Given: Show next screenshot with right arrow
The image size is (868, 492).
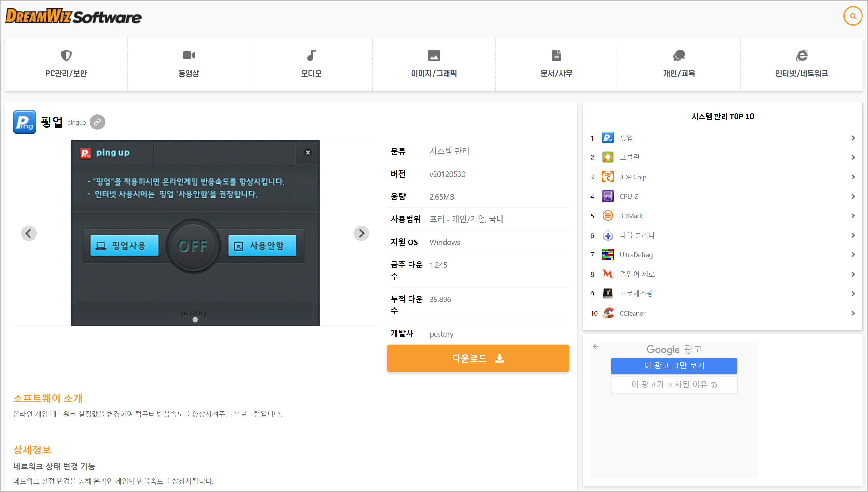Looking at the screenshot, I should (x=361, y=233).
